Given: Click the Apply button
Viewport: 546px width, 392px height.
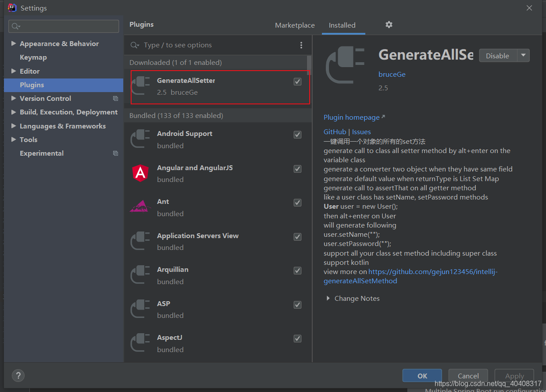Looking at the screenshot, I should pyautogui.click(x=514, y=376).
